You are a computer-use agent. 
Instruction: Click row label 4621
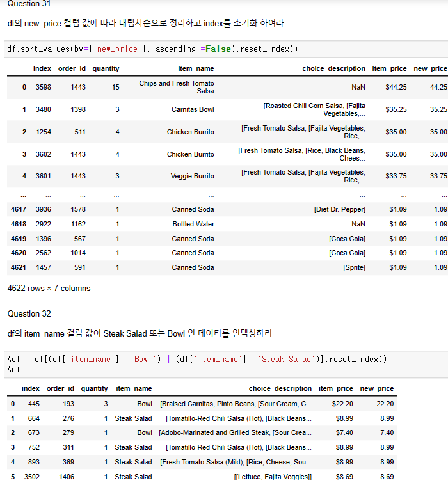(x=18, y=267)
